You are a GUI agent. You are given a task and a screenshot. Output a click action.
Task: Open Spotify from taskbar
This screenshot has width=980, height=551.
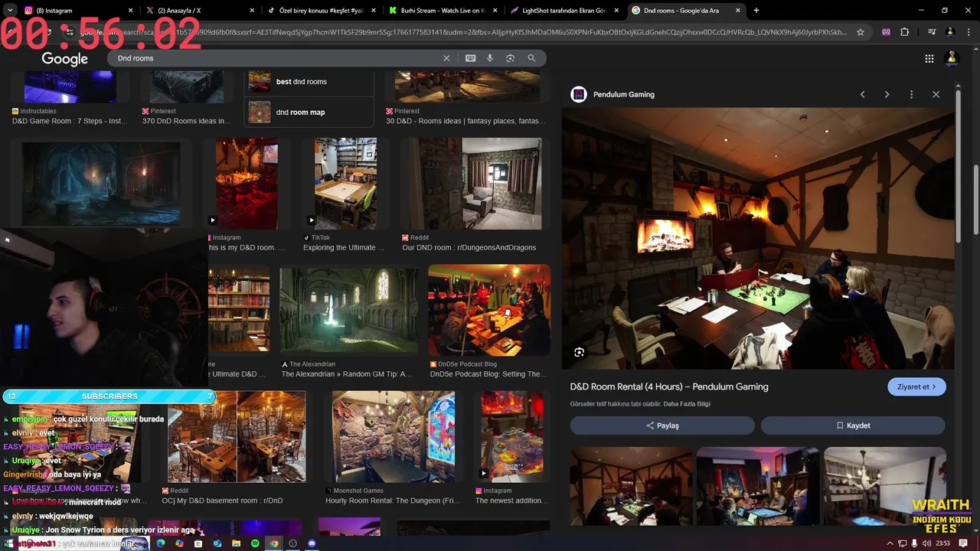(255, 543)
